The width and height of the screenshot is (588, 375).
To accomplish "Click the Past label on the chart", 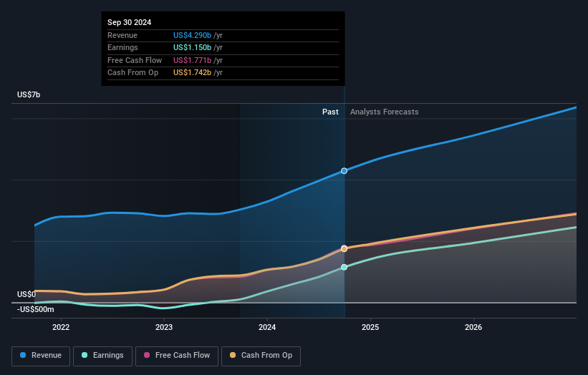I will tap(330, 112).
